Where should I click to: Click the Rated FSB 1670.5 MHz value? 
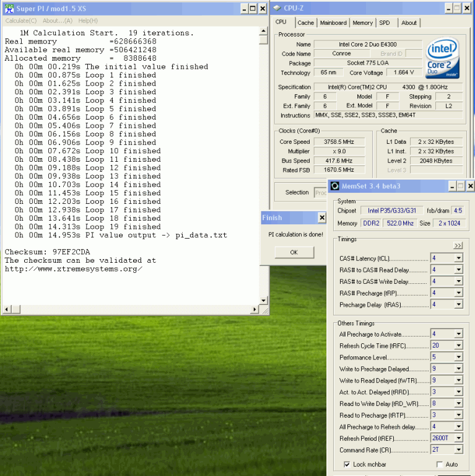[339, 170]
